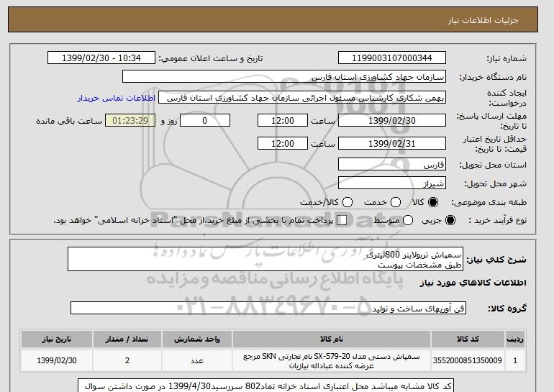Select the جزیی purchase process radio
The width and height of the screenshot is (554, 392).
click(x=450, y=220)
